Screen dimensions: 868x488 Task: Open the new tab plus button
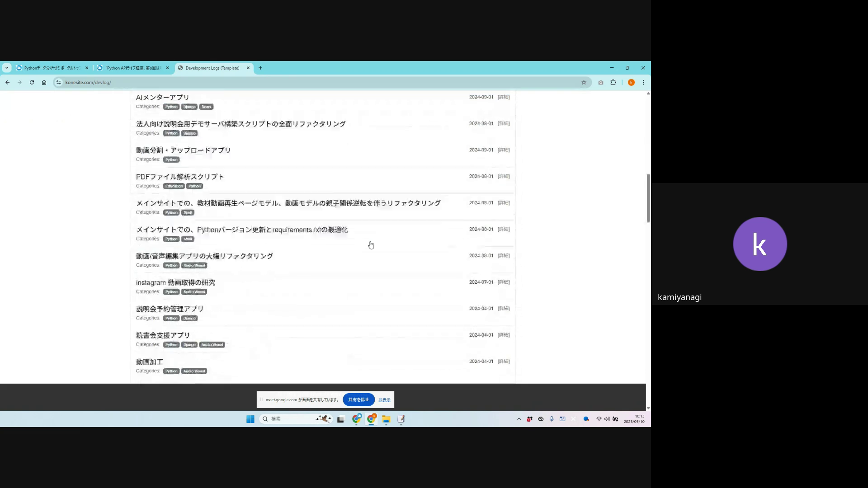point(260,68)
